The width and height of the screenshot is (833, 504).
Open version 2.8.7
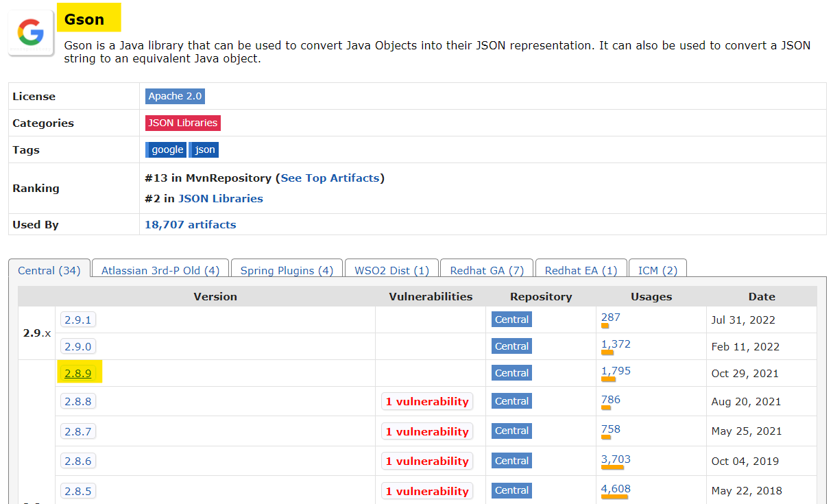point(78,431)
